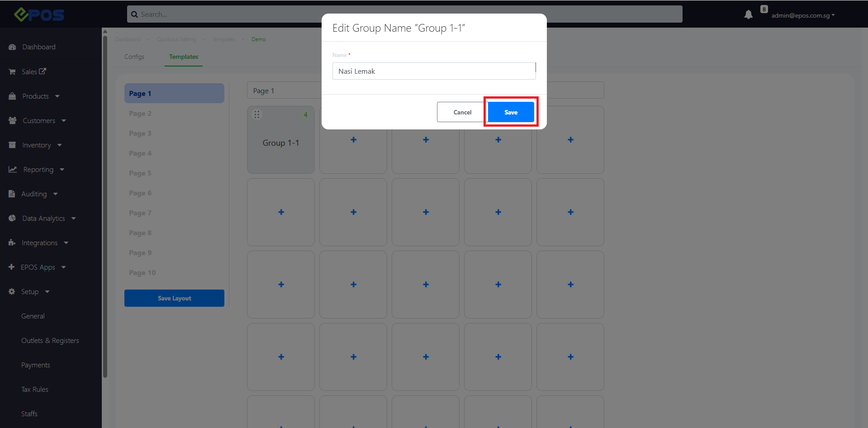Save the new group name

511,112
